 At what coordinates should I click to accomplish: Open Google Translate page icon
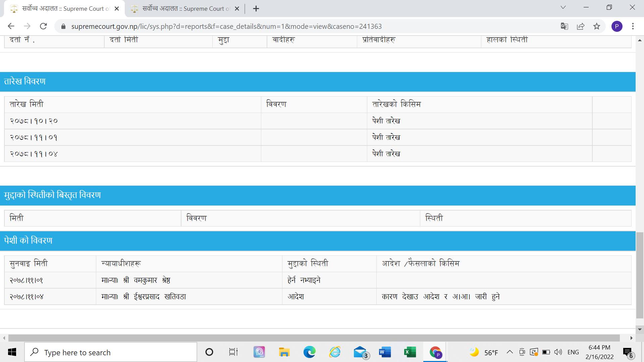point(565,26)
